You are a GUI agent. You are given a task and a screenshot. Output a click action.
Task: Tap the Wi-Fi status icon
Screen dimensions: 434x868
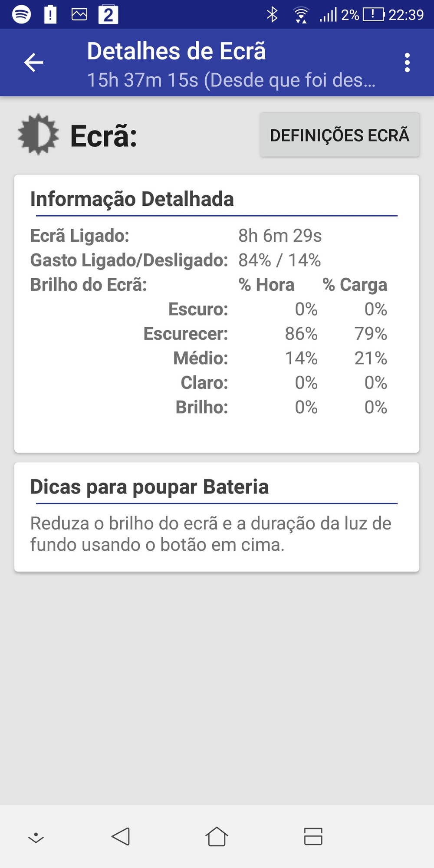tap(301, 15)
